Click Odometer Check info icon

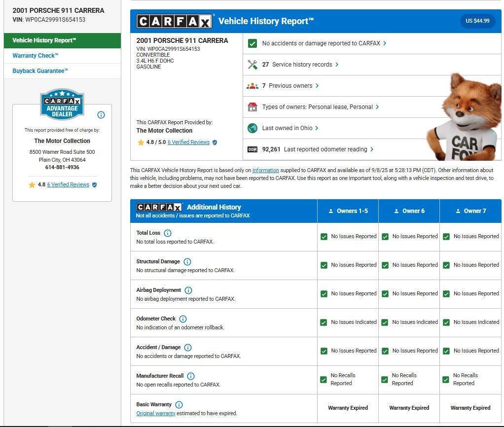pyautogui.click(x=183, y=319)
